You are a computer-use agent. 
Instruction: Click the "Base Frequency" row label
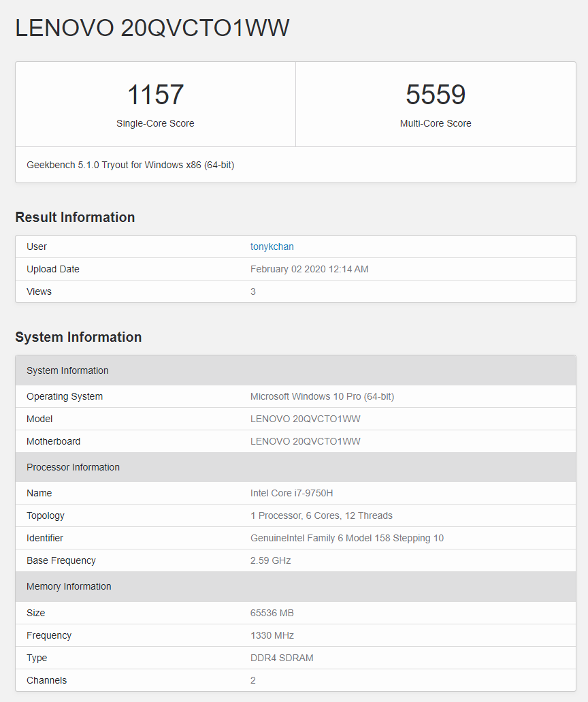(61, 560)
